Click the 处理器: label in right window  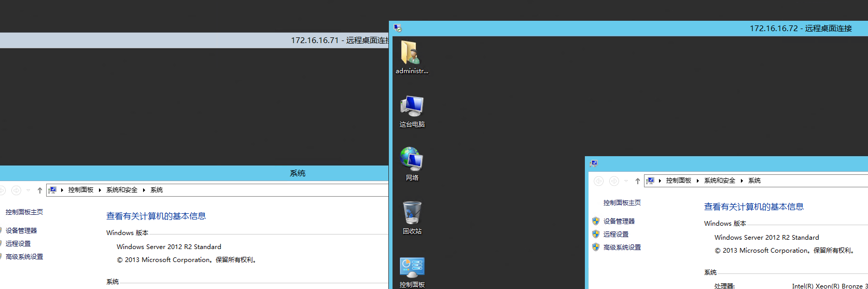point(724,286)
